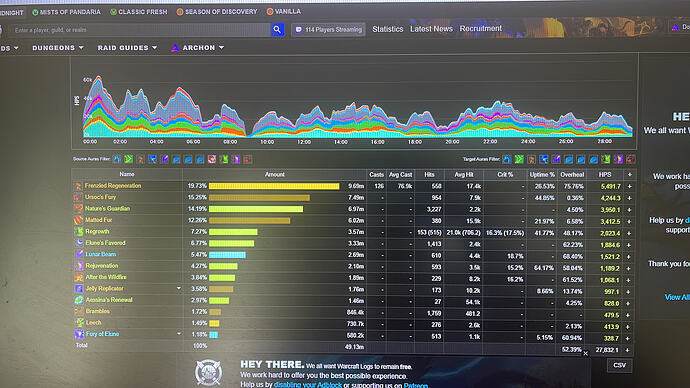Click Lunar Beam blue amount bar
690x388 pixels.
coord(227,255)
